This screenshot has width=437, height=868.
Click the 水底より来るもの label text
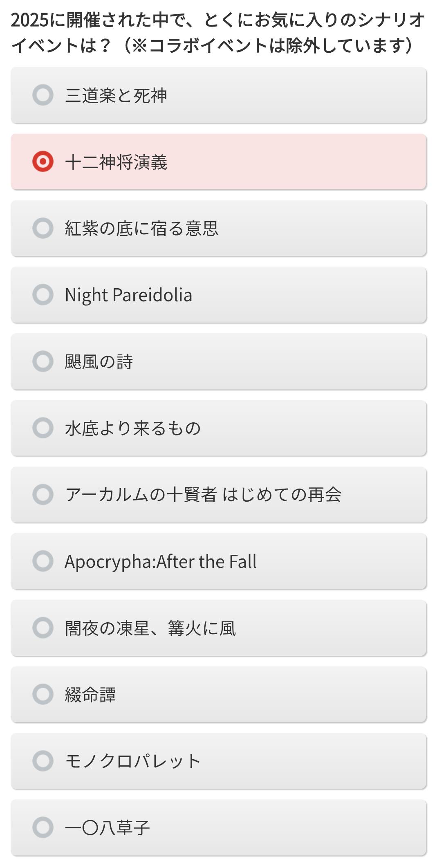click(133, 428)
